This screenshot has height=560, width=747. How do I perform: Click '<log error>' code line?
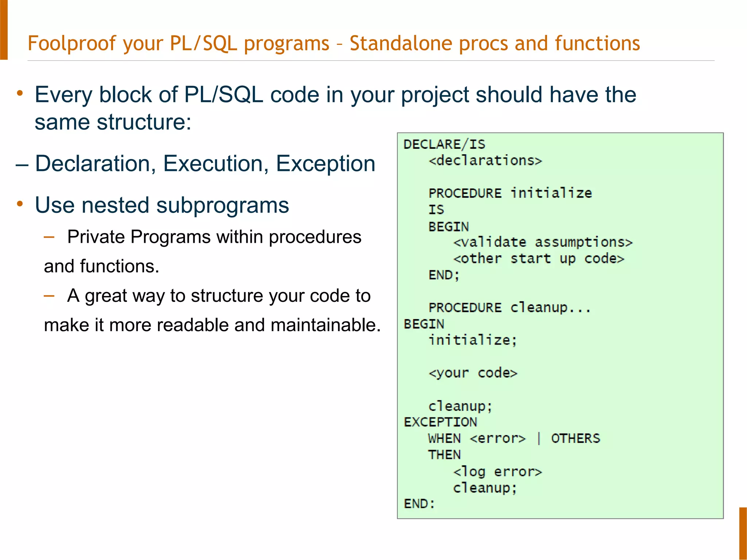(x=497, y=471)
